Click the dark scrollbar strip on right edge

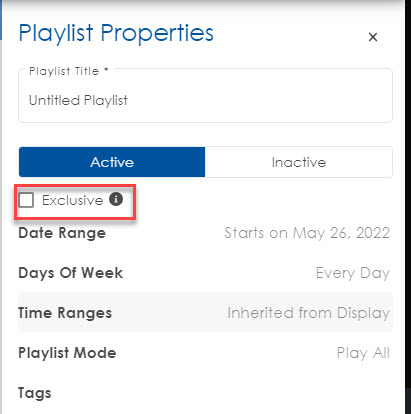[408, 207]
